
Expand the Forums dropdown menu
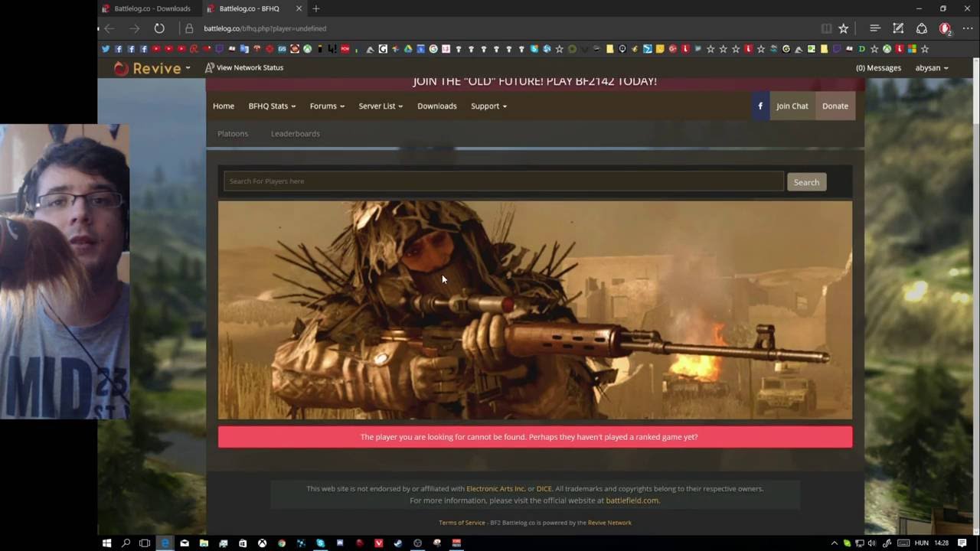click(x=327, y=106)
